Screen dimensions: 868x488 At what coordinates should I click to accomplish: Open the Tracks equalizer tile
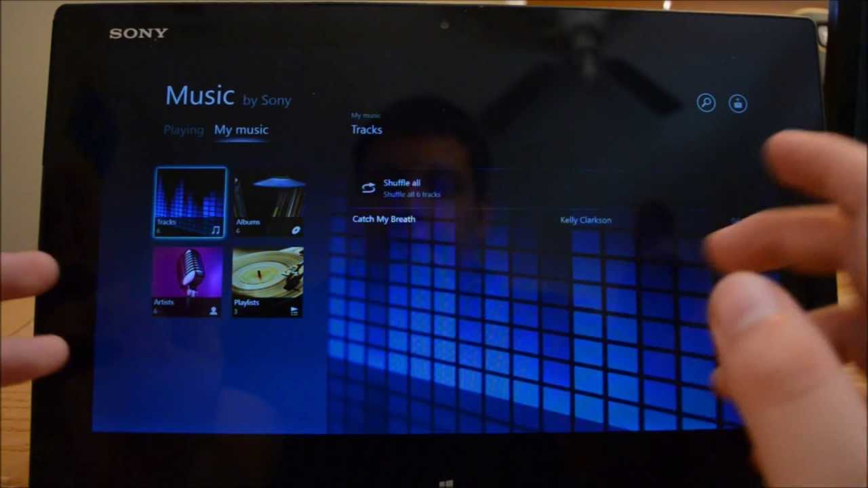click(x=190, y=202)
